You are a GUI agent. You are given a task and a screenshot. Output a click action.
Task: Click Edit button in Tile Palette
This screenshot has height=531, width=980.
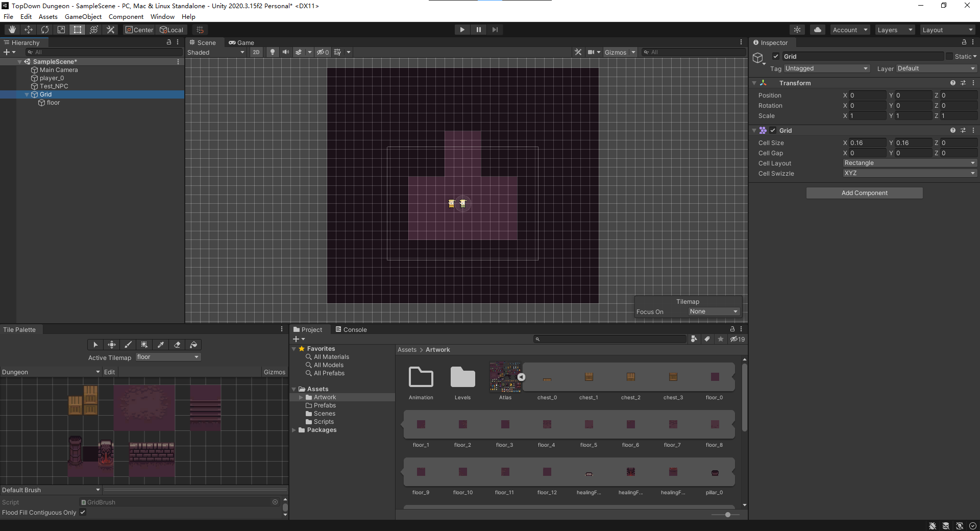coord(109,372)
